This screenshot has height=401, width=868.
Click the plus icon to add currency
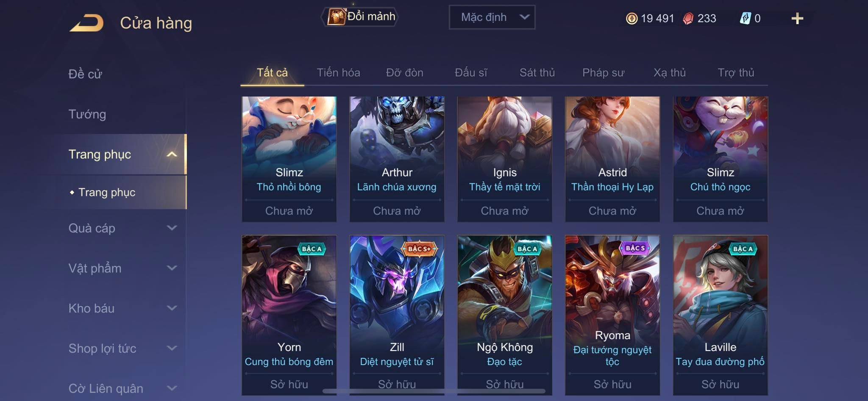click(x=797, y=18)
